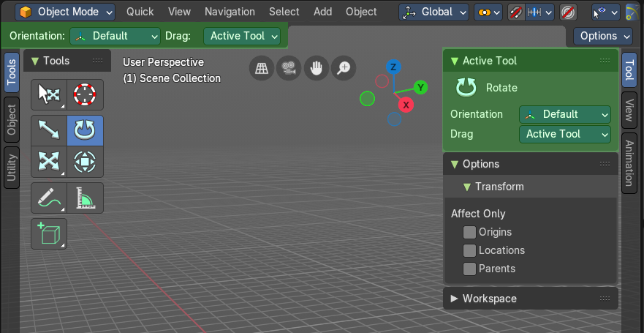644x333 pixels.
Task: Select the Move tool
Action: click(x=49, y=131)
